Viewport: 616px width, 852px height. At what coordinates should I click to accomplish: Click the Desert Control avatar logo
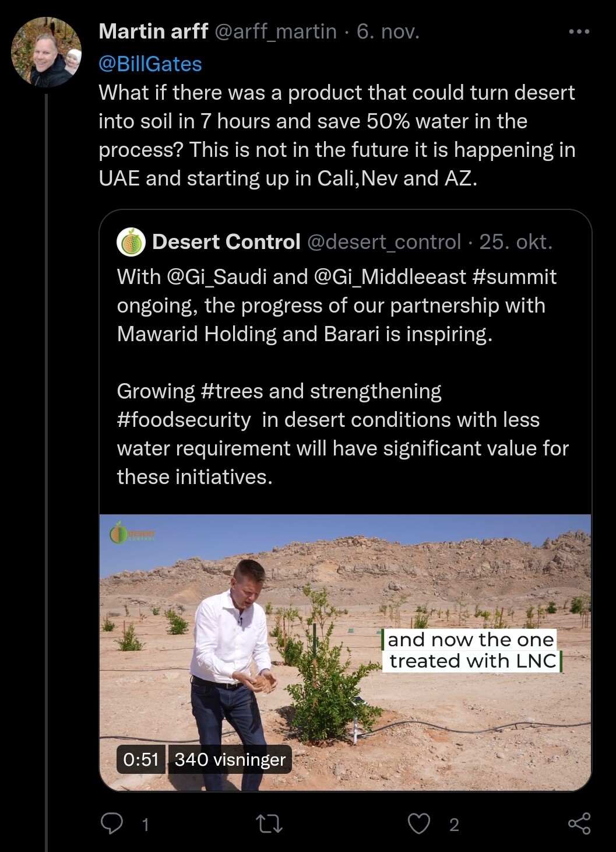[131, 242]
